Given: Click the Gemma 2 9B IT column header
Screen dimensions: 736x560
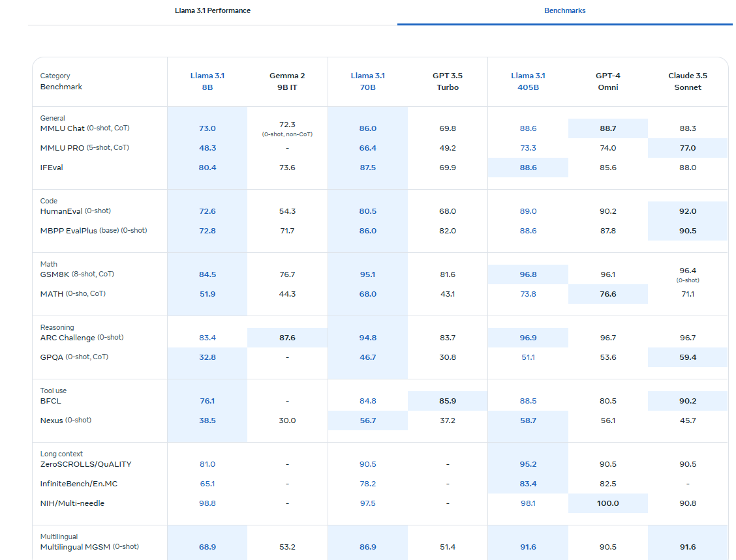Looking at the screenshot, I should pyautogui.click(x=287, y=81).
